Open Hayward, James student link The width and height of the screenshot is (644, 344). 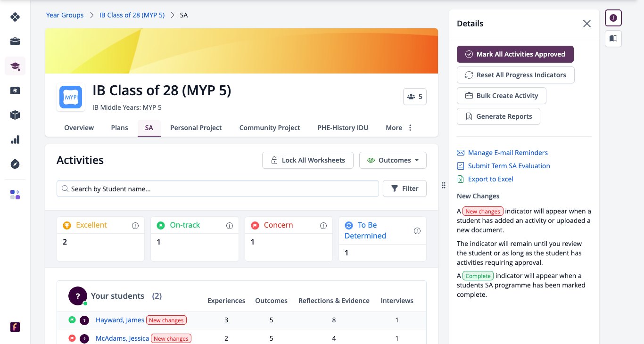tap(120, 320)
